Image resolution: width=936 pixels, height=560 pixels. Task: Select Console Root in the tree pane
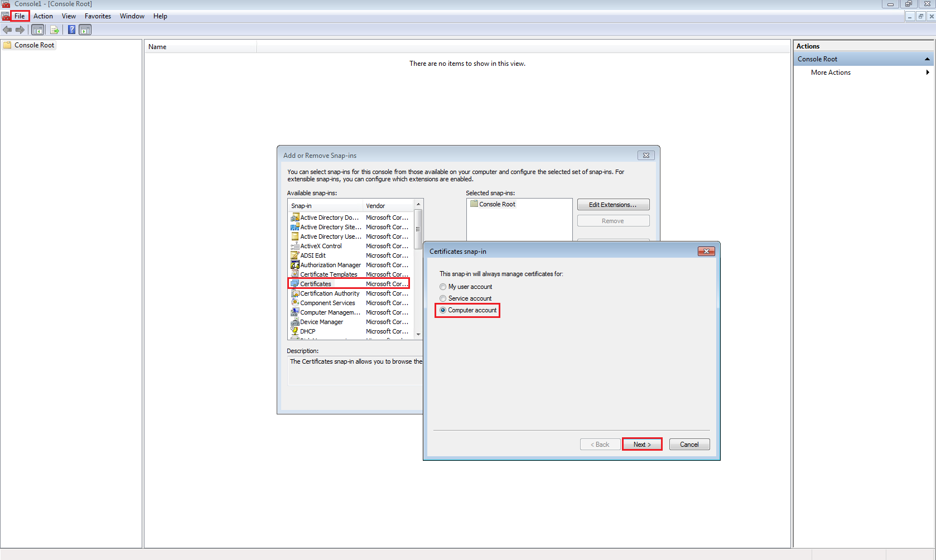tap(34, 45)
